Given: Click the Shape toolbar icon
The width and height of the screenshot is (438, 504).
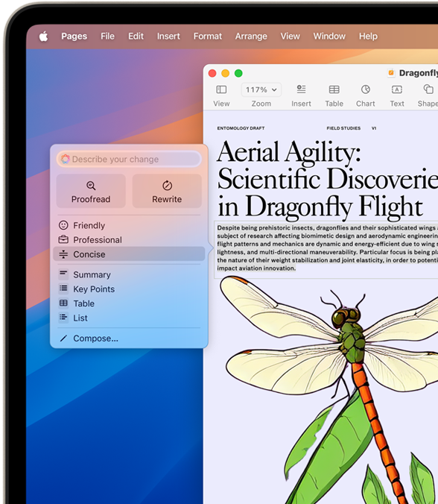Looking at the screenshot, I should [x=428, y=89].
